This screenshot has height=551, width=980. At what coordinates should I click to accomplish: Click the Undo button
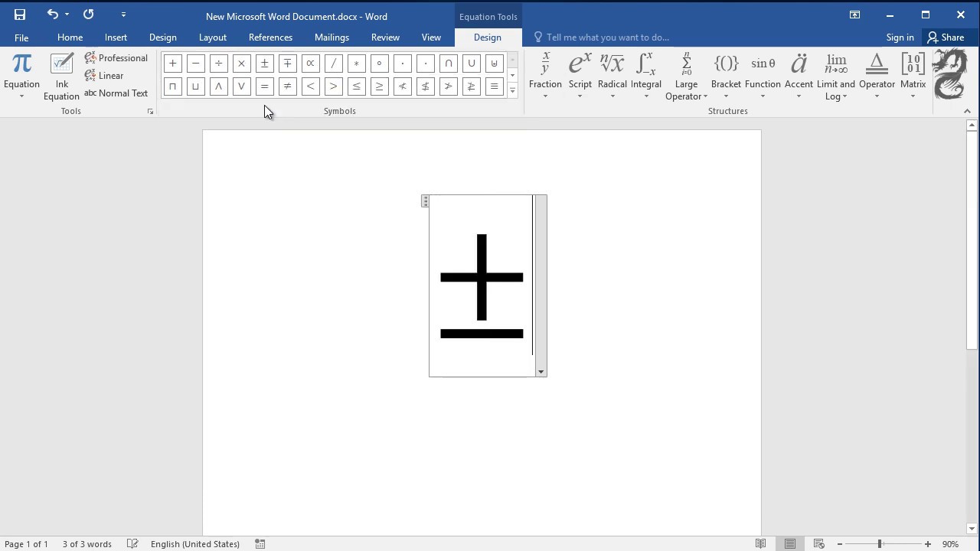pos(52,15)
